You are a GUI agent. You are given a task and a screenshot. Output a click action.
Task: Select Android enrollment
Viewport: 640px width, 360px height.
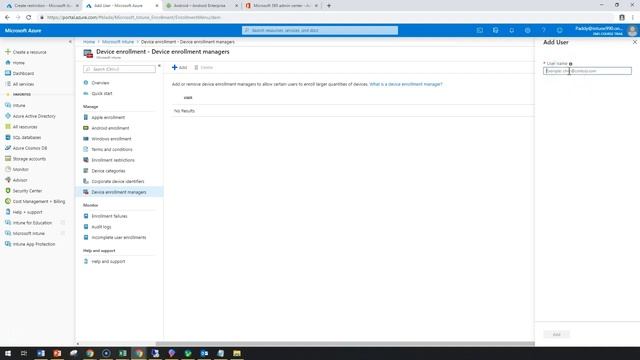coord(110,128)
